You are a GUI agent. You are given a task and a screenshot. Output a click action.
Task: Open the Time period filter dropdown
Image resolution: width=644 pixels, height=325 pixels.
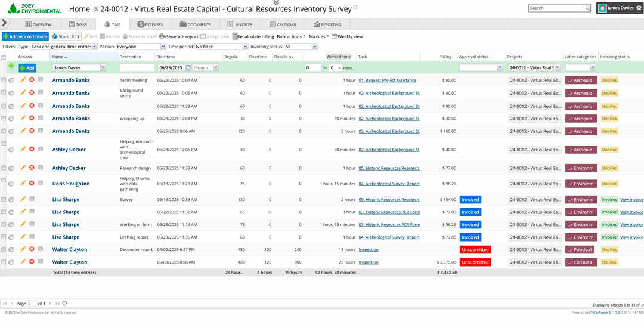click(x=221, y=47)
